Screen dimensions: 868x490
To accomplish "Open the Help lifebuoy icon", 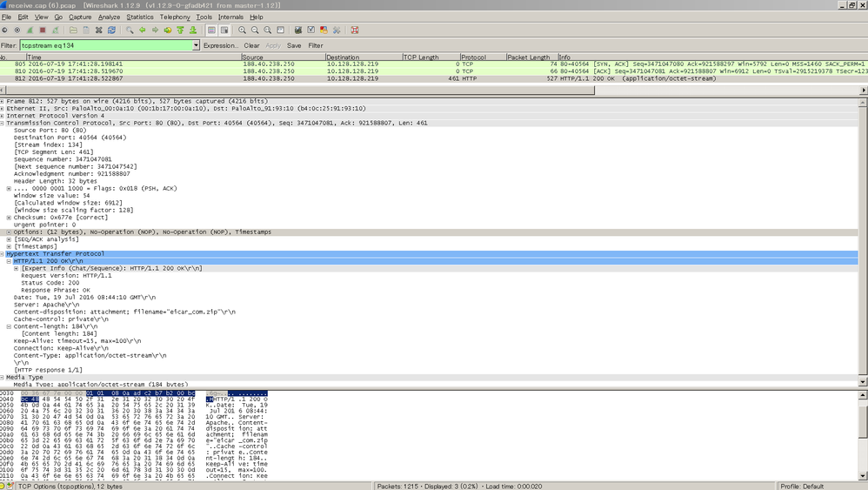I will coord(354,30).
